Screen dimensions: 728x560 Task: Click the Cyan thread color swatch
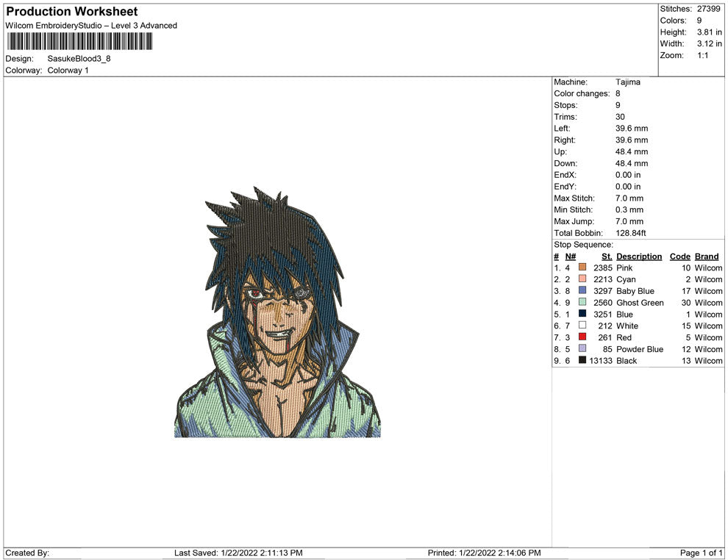pos(582,279)
